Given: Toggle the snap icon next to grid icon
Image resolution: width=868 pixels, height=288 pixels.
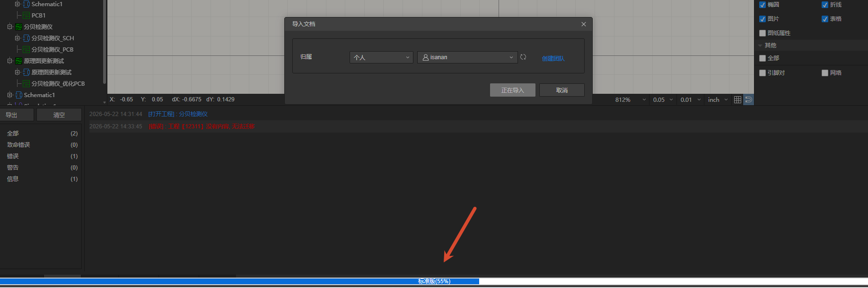Looking at the screenshot, I should (749, 99).
